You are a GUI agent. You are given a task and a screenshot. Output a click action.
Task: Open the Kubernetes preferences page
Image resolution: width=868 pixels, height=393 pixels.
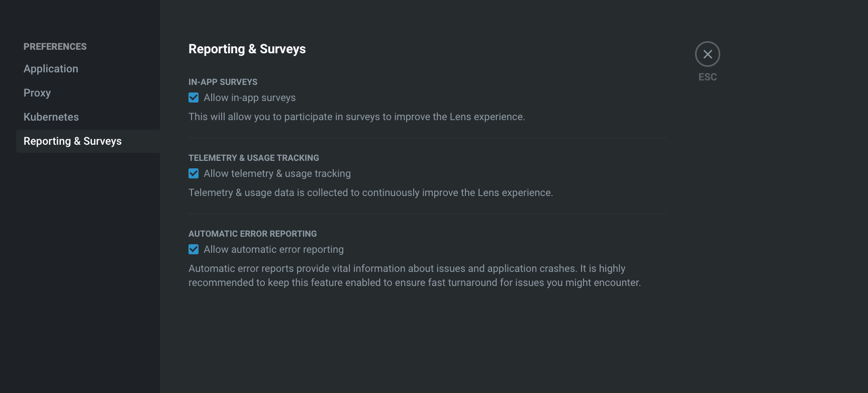(51, 117)
